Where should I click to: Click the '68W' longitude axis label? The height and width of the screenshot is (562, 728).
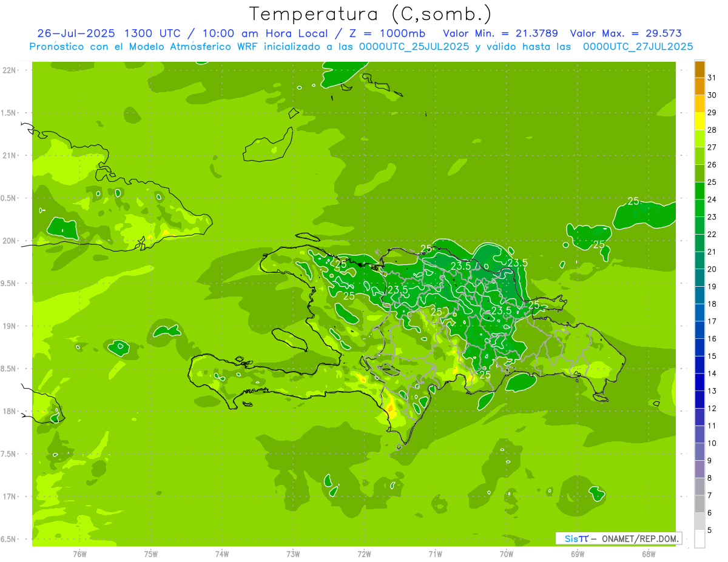pyautogui.click(x=649, y=554)
